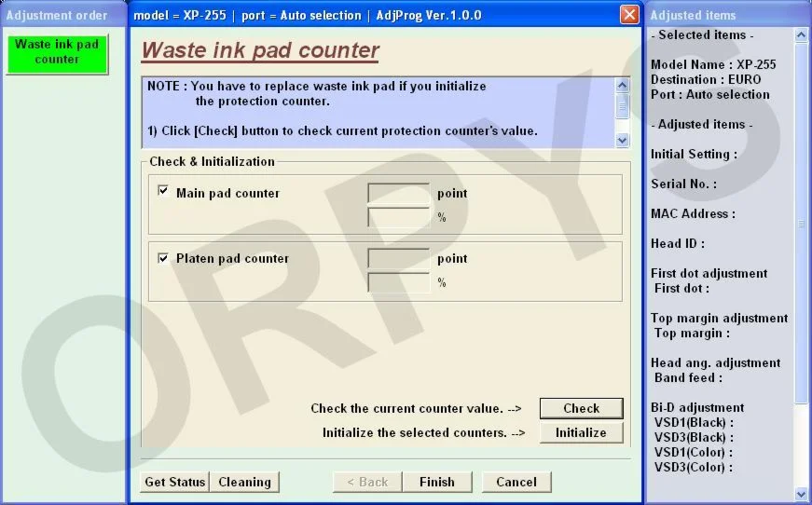Click the 'VSD1(Black) :' entry
This screenshot has width=812, height=505.
[x=694, y=423]
